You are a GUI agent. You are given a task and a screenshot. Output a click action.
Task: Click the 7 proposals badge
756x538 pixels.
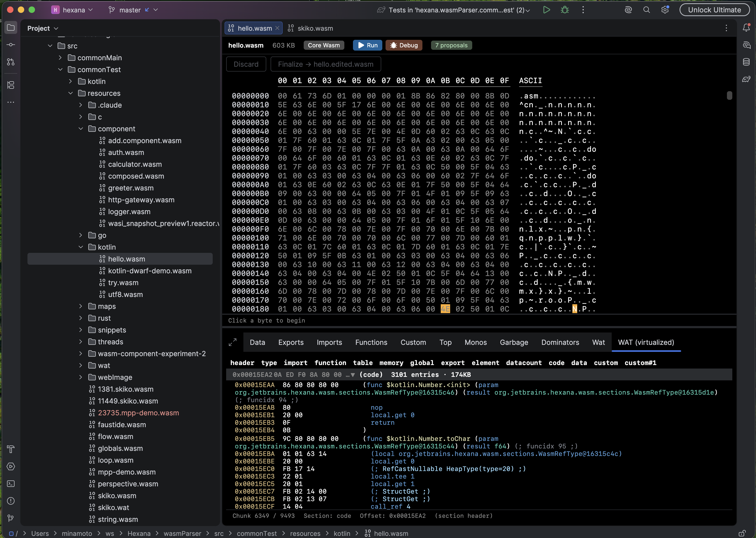[451, 45]
